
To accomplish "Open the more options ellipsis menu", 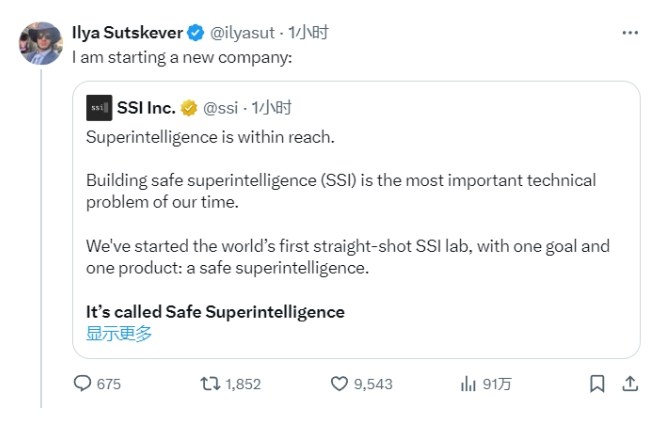I will click(x=629, y=32).
